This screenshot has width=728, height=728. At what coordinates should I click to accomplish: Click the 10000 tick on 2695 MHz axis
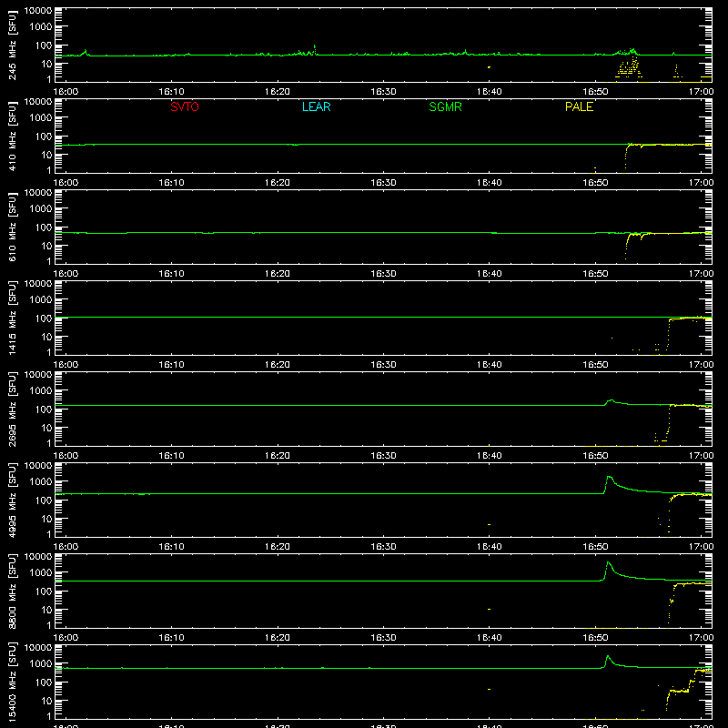coord(38,375)
